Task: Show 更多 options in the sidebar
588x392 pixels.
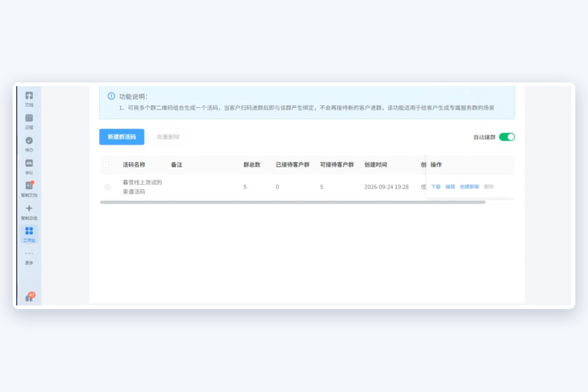Action: point(29,258)
